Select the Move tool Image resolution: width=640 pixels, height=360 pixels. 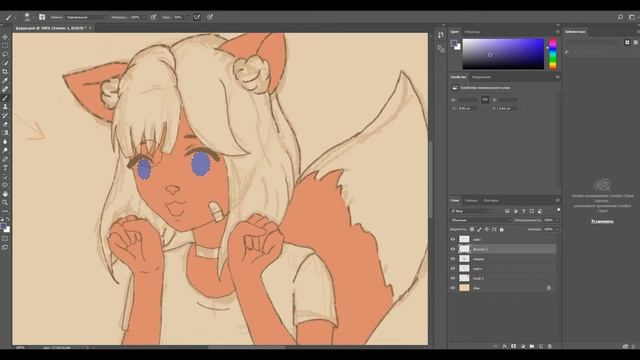point(5,37)
